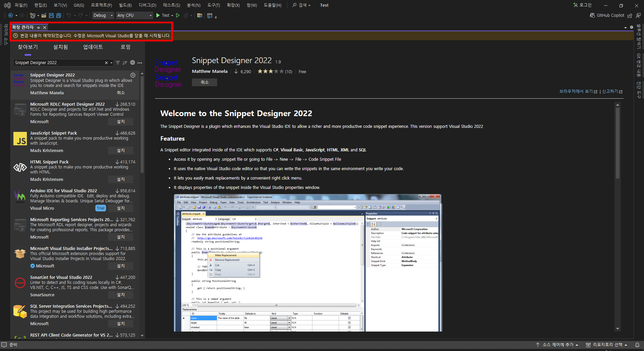Expand the Test startup target dropdown arrow

tap(172, 15)
